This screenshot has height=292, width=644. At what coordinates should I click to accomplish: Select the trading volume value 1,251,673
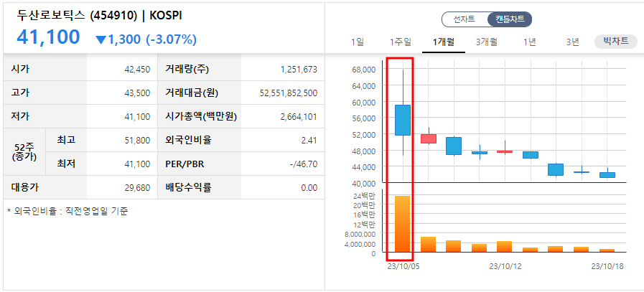pos(299,70)
